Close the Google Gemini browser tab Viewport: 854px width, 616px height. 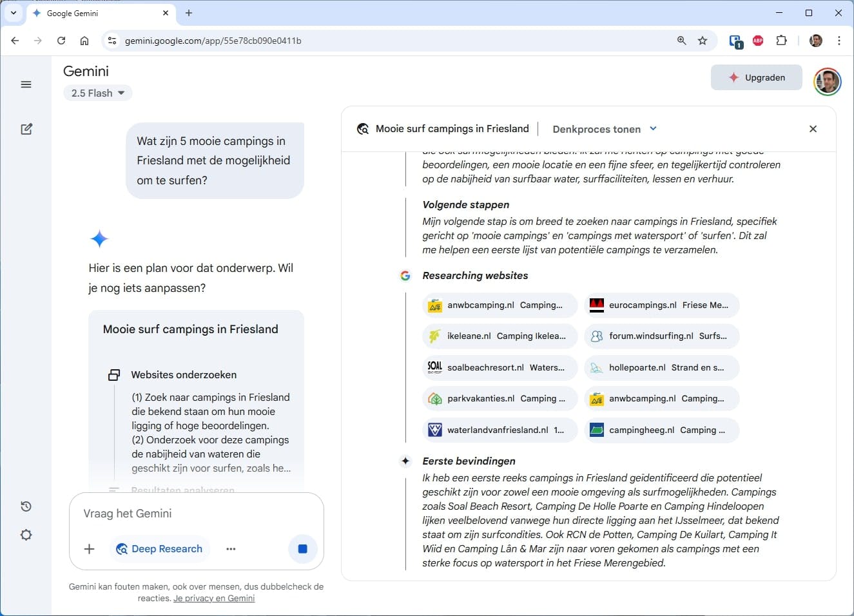[166, 13]
